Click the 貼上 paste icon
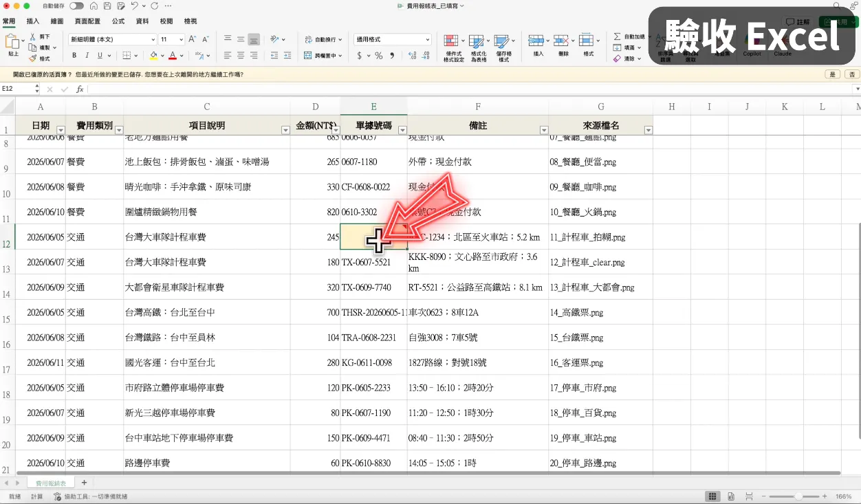The image size is (861, 504). (x=12, y=41)
